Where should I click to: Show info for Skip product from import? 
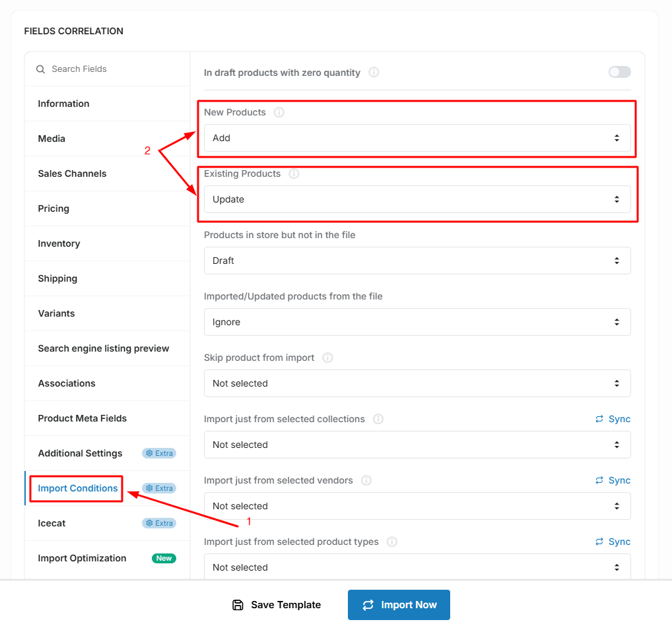click(x=327, y=358)
